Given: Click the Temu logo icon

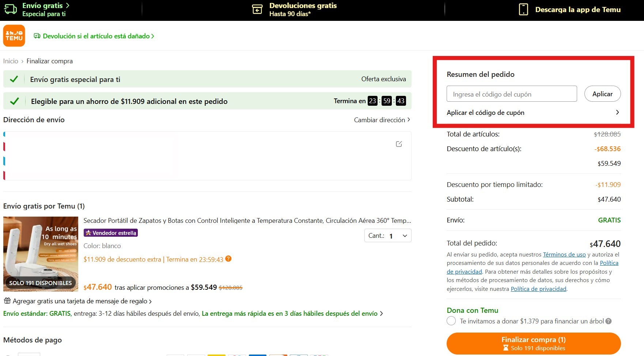Looking at the screenshot, I should tap(14, 36).
